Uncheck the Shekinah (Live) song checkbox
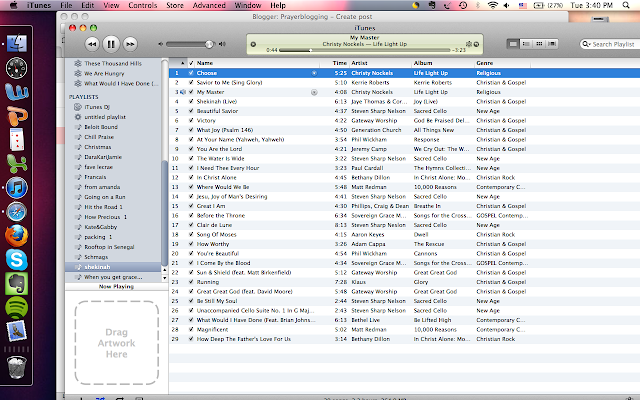This screenshot has height=400, width=640. pos(191,102)
